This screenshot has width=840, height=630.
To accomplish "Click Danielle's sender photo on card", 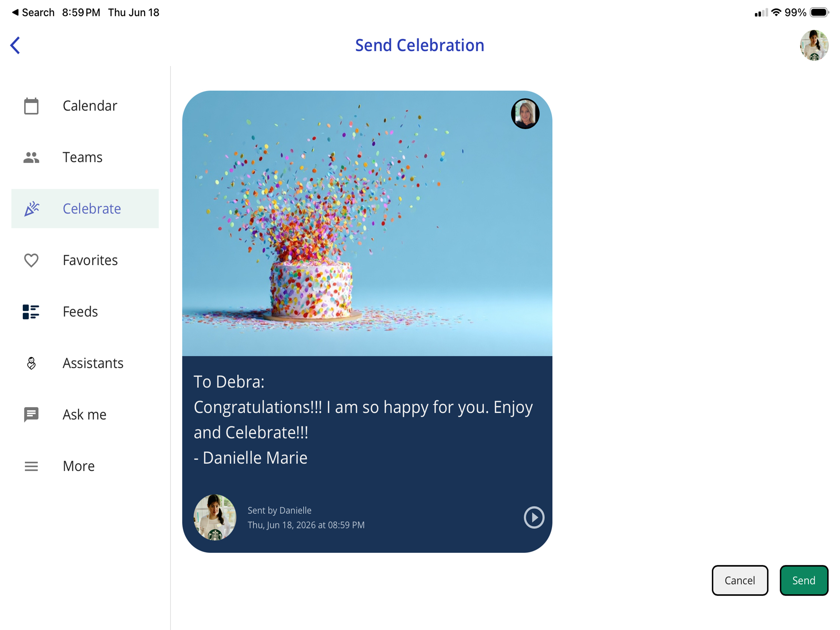I will tap(215, 517).
